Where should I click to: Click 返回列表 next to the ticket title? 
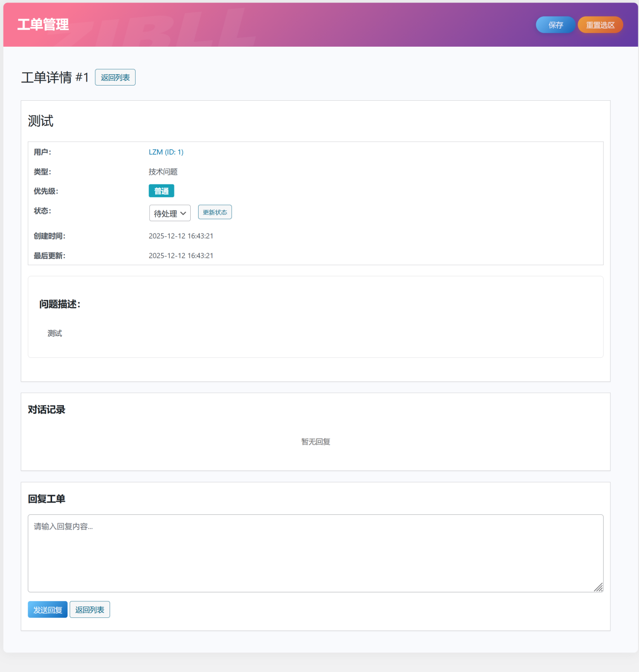pyautogui.click(x=115, y=77)
